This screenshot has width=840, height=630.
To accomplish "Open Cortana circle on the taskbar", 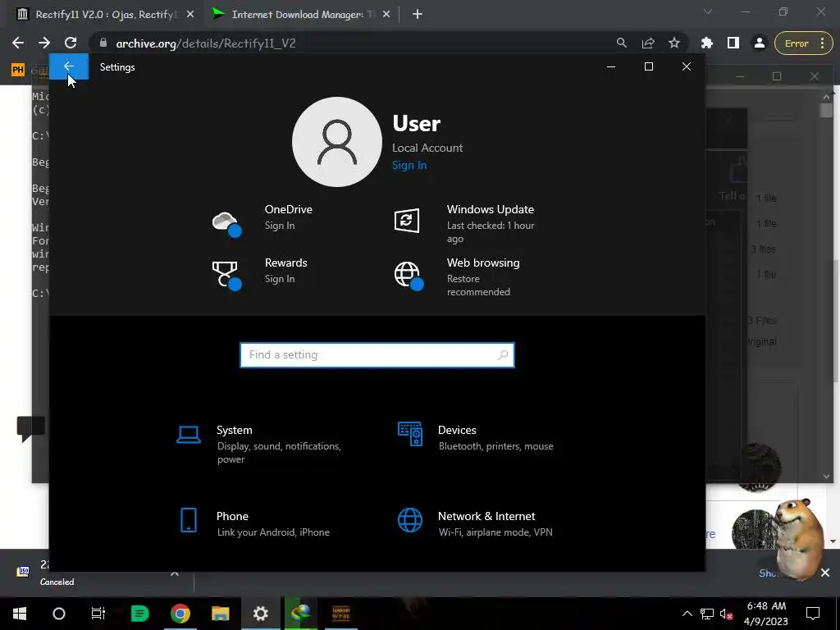I will (x=59, y=614).
